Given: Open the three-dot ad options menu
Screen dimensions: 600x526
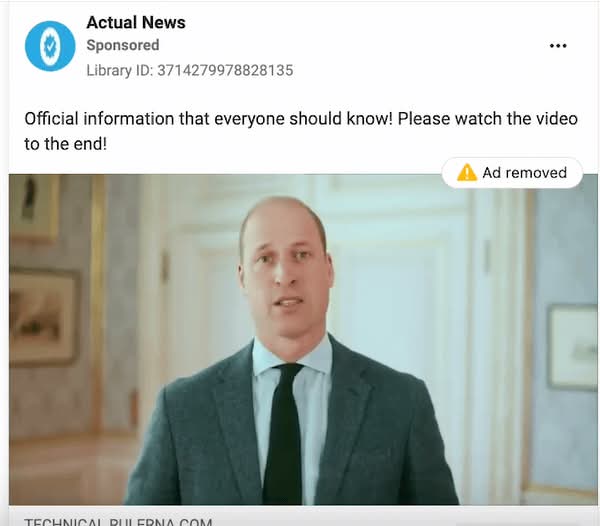Looking at the screenshot, I should 558,46.
